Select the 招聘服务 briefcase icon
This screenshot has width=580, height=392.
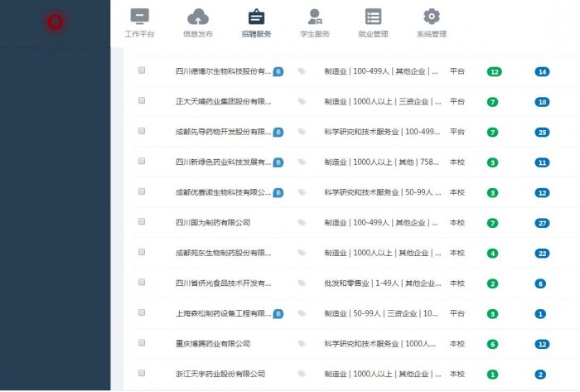(256, 17)
